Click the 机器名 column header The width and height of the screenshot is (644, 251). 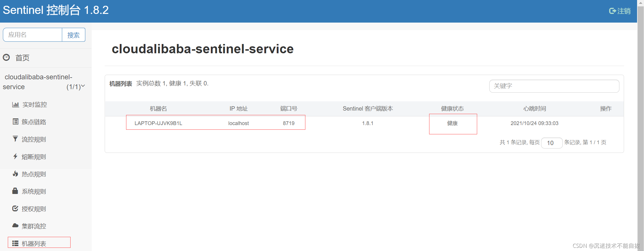click(x=158, y=109)
